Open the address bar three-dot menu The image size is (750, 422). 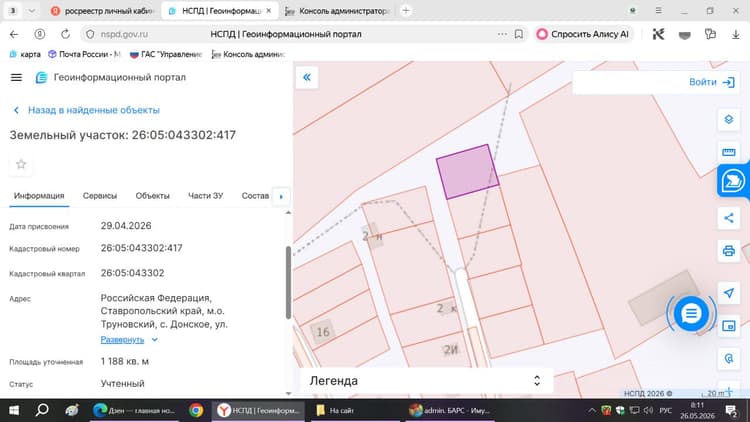(x=502, y=34)
